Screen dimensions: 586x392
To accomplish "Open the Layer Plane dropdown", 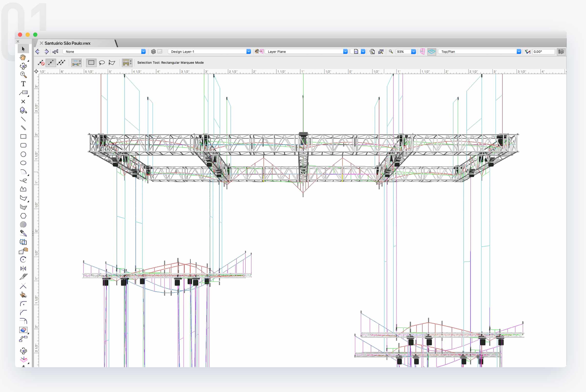I will 306,52.
